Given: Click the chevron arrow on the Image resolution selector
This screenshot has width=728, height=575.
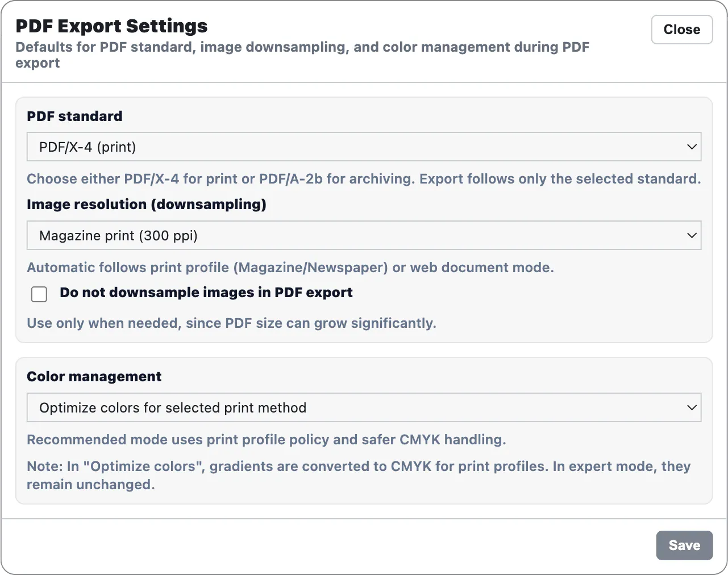Looking at the screenshot, I should [x=692, y=235].
